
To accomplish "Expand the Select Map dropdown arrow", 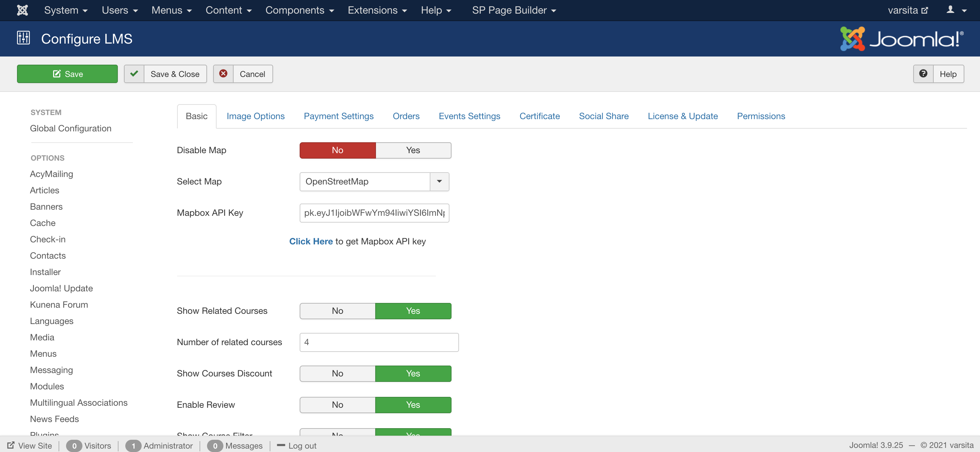I will 439,181.
